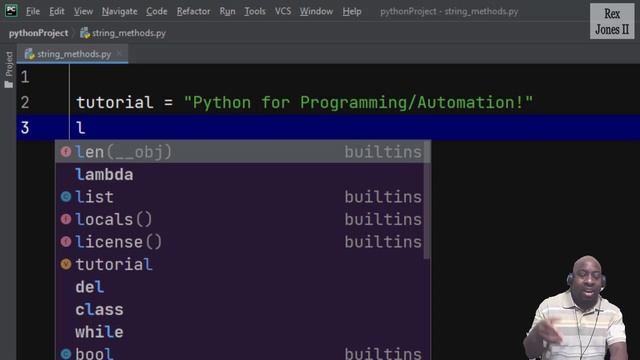Click line number 1 in gutter

click(x=25, y=77)
